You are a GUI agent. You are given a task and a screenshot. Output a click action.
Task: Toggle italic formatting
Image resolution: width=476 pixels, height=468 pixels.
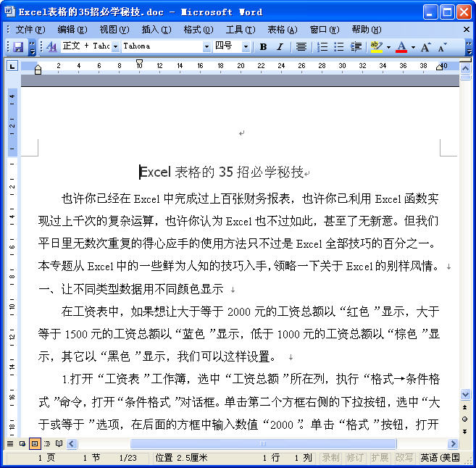click(280, 46)
